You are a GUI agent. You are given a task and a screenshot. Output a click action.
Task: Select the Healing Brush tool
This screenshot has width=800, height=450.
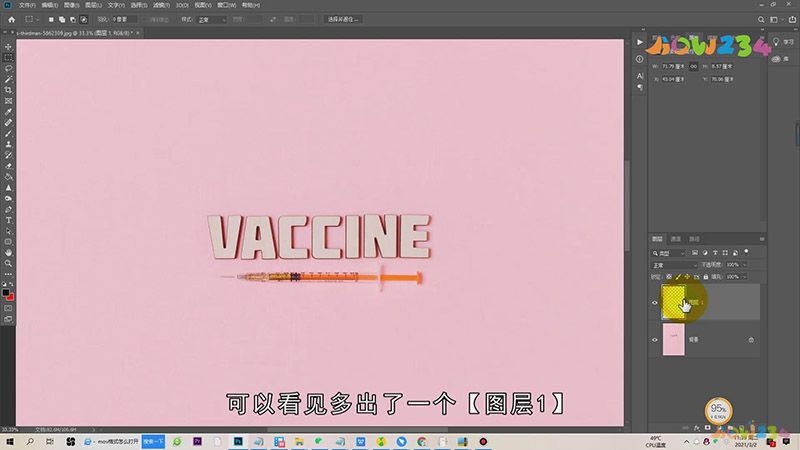click(x=8, y=122)
